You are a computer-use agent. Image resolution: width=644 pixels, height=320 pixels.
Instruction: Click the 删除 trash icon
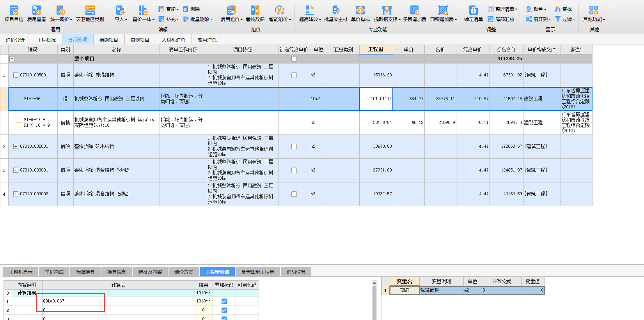point(186,9)
